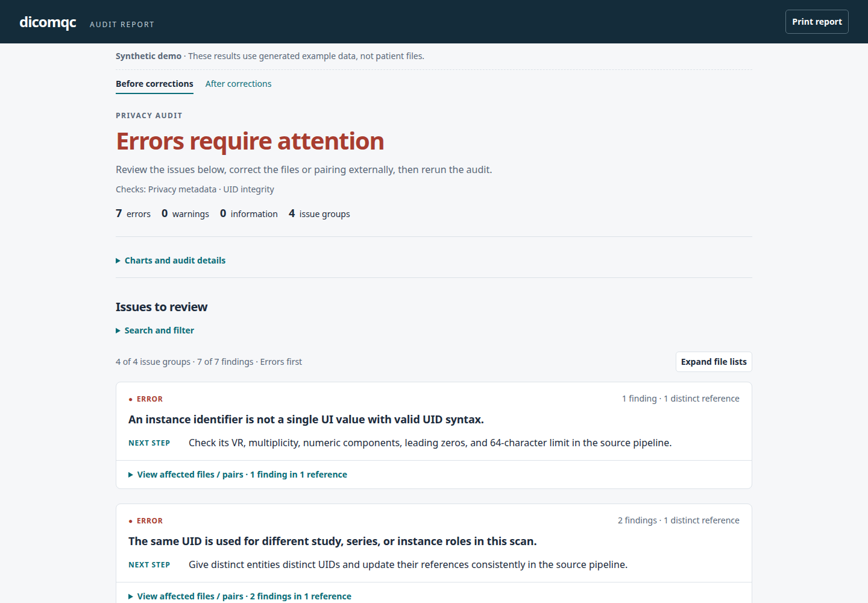
Task: Expand Charts and audit details
Action: coord(171,260)
